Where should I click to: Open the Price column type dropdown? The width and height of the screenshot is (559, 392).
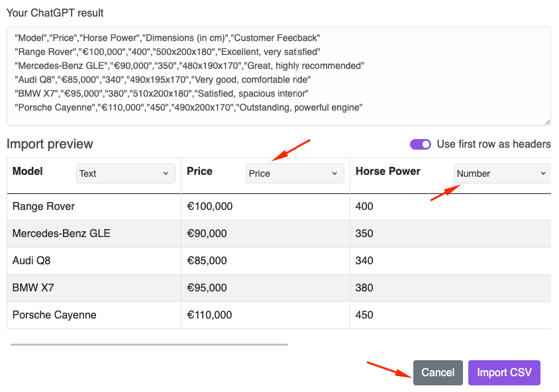point(295,173)
